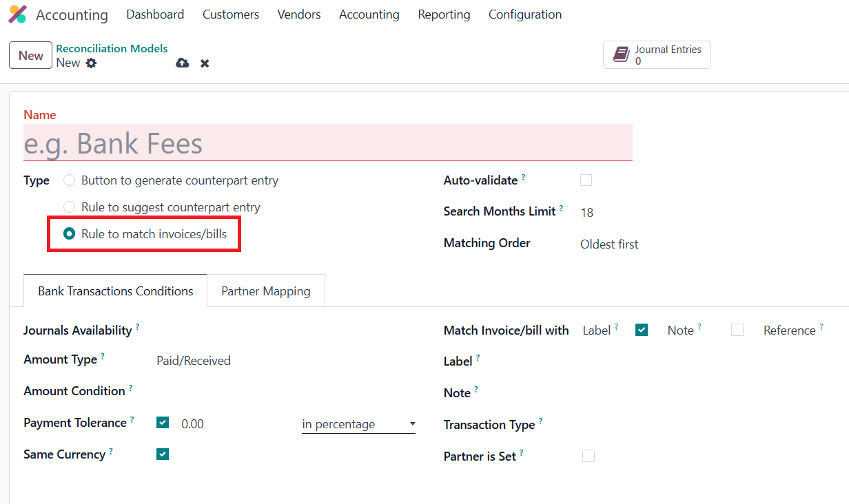Click help tooltip next to Auto-validate
The width and height of the screenshot is (849, 504).
pos(524,178)
